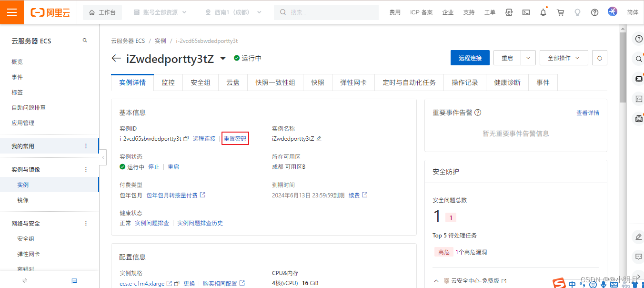Open the user avatar menu
Viewport: 644px width, 288px height.
click(x=613, y=11)
